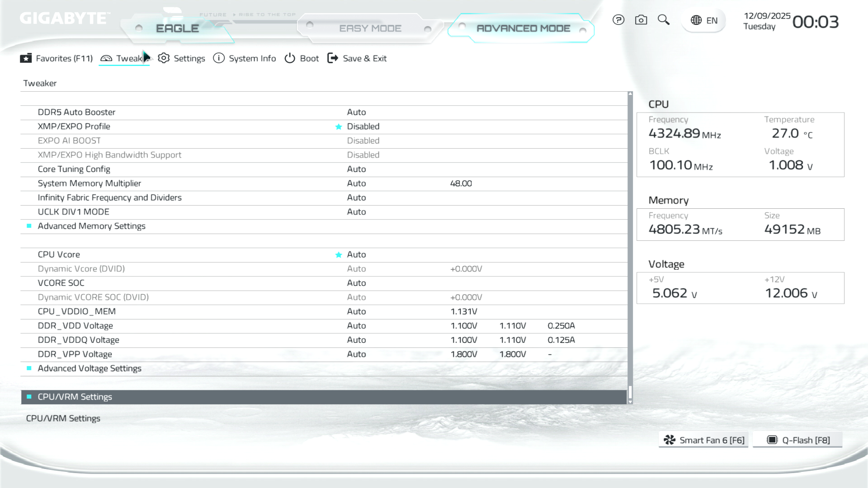Click the globe language icon
Image resolution: width=868 pixels, height=488 pixels.
pos(696,20)
